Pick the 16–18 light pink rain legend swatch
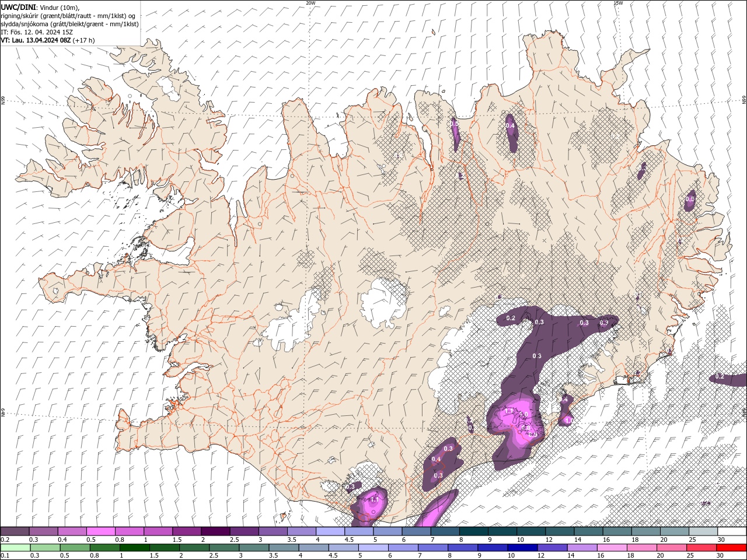The width and height of the screenshot is (747, 560). [611, 548]
